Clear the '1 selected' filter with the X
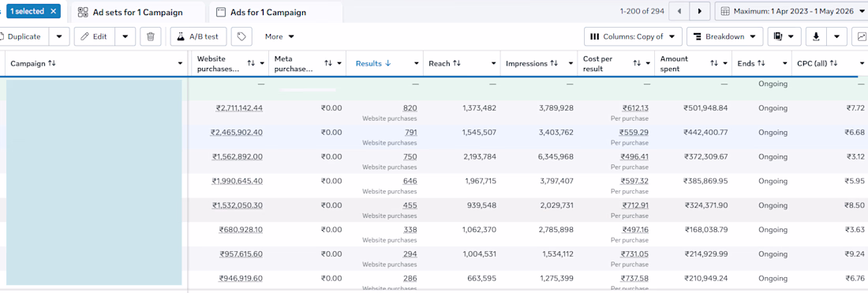Viewport: 868px width, 293px height. coord(53,11)
